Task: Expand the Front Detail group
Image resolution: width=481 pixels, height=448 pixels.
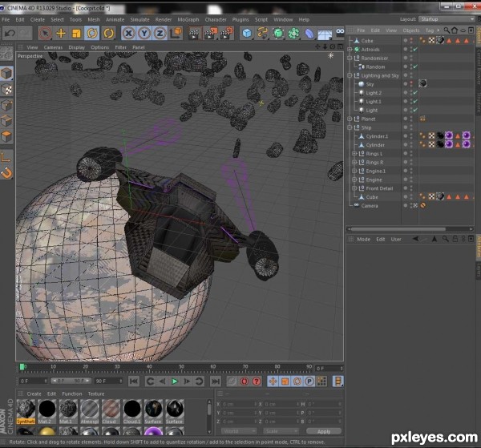Action: pos(354,188)
